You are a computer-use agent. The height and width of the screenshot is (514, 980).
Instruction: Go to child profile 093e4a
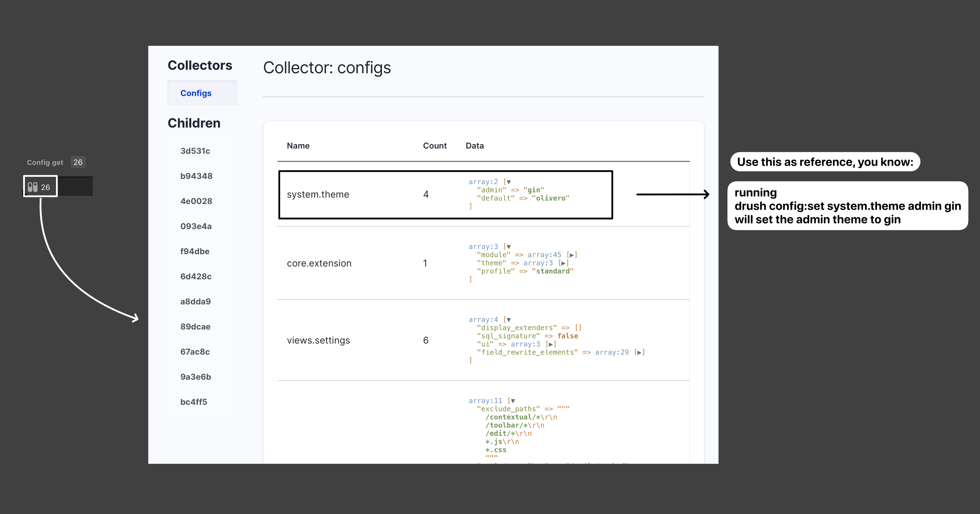point(196,226)
